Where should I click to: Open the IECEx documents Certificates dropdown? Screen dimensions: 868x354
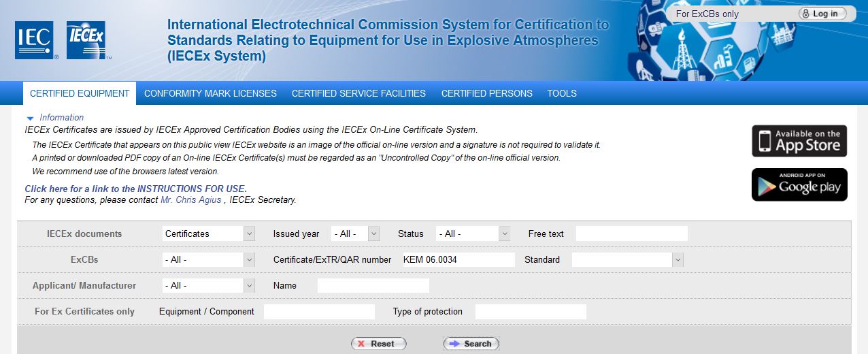pyautogui.click(x=209, y=234)
